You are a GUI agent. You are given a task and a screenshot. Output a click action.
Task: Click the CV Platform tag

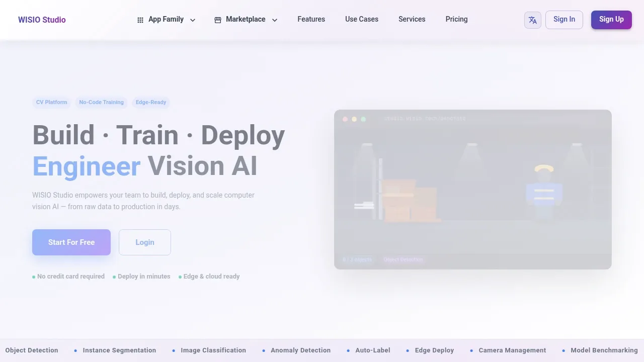point(51,102)
